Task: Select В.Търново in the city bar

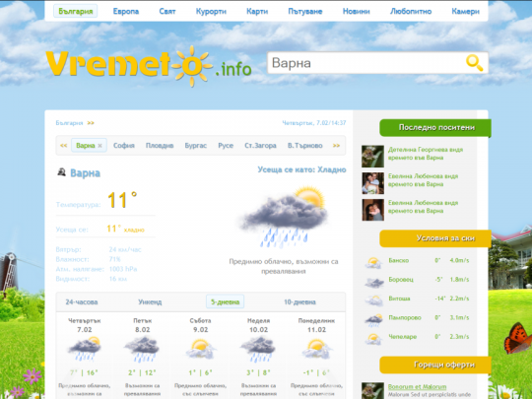Action: coord(305,146)
